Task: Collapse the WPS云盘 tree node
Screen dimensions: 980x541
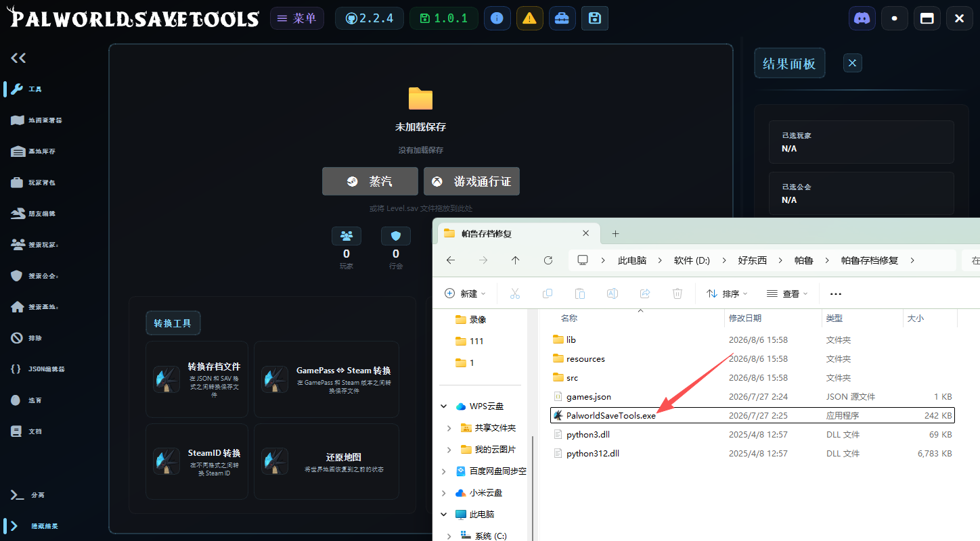Action: tap(444, 406)
